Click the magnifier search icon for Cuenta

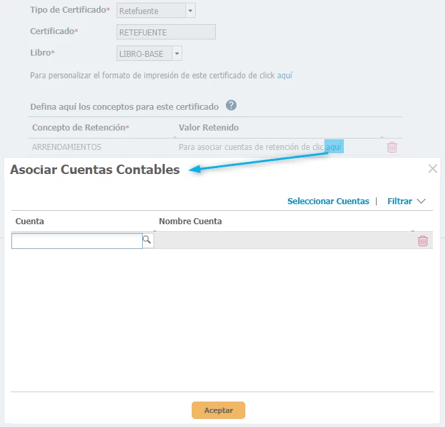click(147, 239)
